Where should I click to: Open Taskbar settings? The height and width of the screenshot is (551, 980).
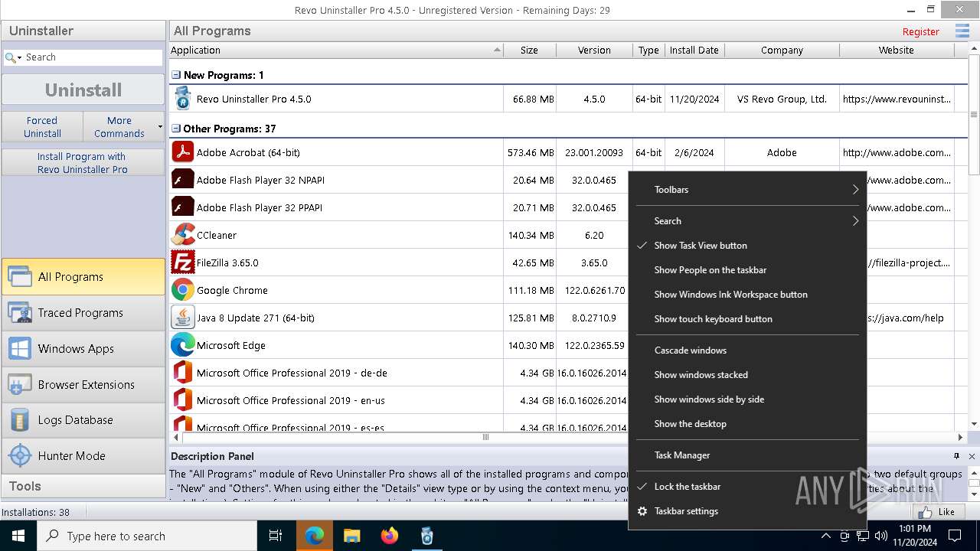pos(747,511)
